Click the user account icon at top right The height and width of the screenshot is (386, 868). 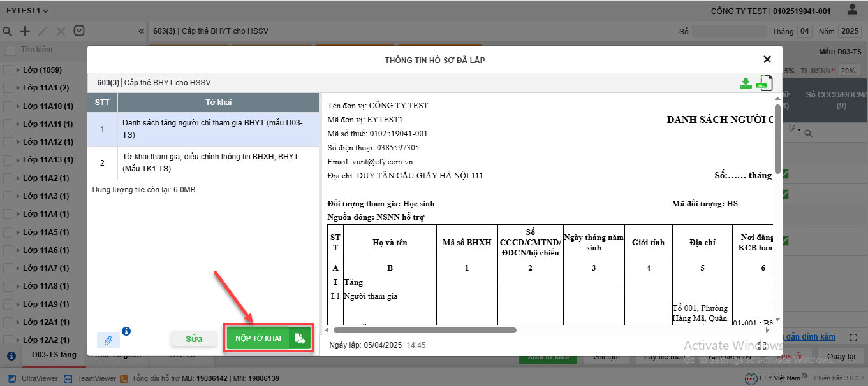(x=852, y=10)
